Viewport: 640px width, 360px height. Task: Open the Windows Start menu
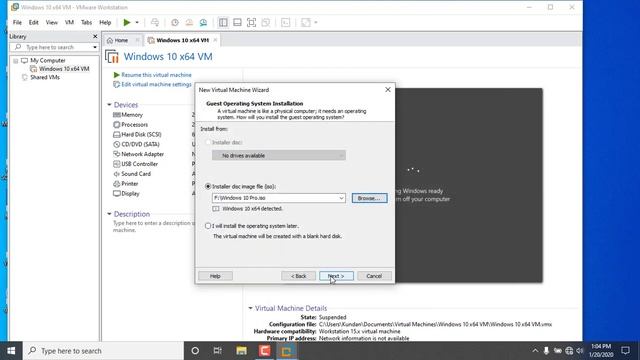tap(11, 351)
